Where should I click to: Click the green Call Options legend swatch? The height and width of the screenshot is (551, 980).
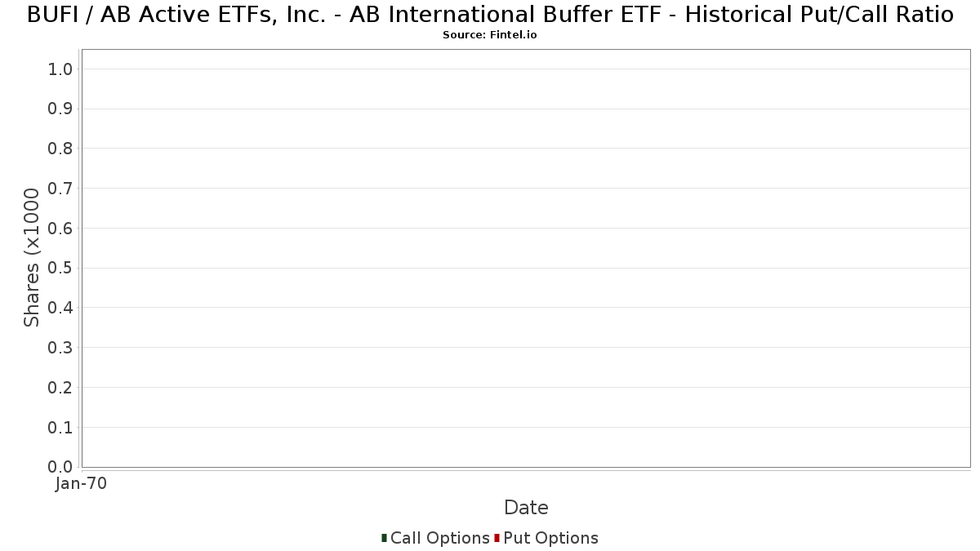pyautogui.click(x=384, y=538)
